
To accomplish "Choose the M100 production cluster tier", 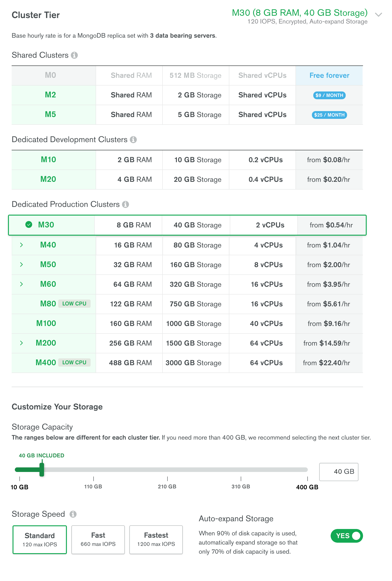I will click(46, 323).
